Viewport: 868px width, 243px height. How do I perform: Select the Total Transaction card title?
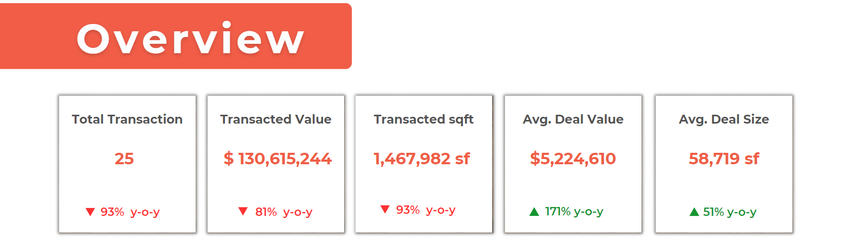[127, 119]
